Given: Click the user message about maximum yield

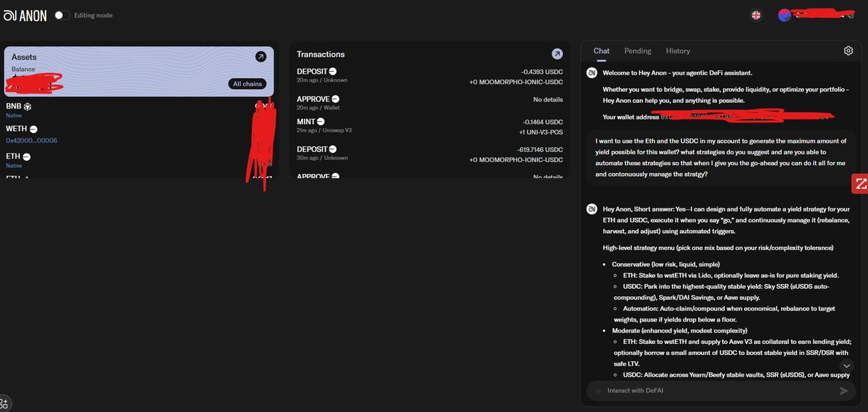Looking at the screenshot, I should pos(720,158).
